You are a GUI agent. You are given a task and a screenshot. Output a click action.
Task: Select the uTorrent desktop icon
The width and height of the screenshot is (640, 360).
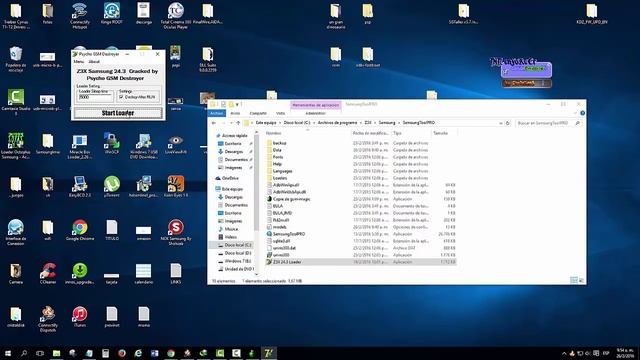tap(111, 187)
